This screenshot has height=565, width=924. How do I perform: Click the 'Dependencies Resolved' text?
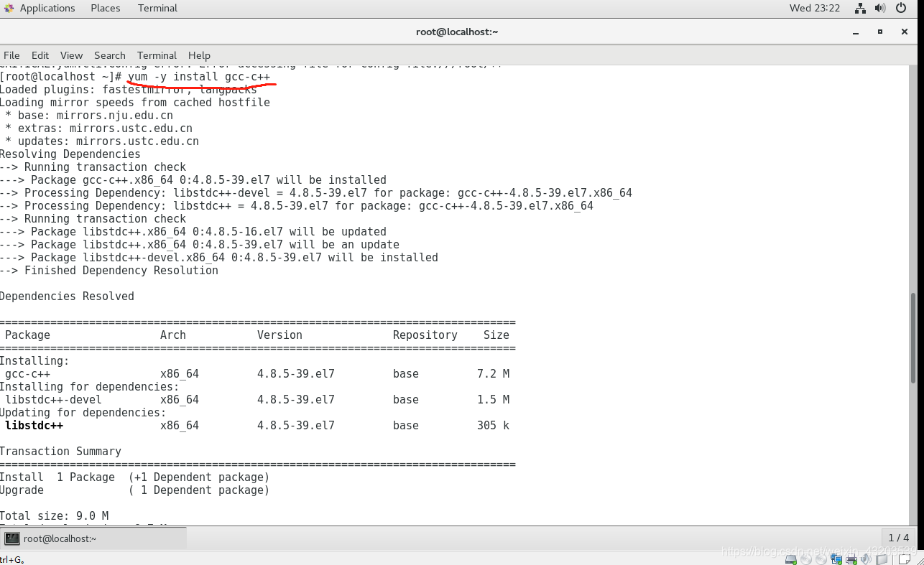67,296
